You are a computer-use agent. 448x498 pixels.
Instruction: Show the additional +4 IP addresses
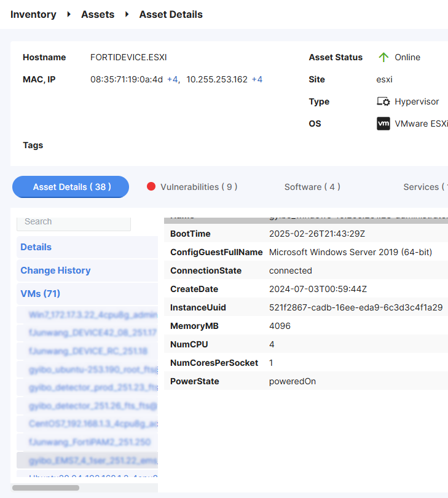coord(257,79)
